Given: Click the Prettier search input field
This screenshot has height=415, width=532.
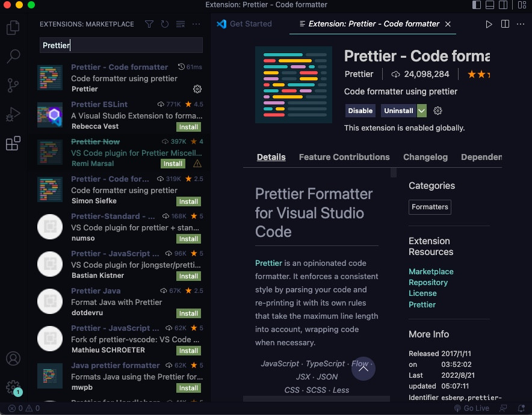Looking at the screenshot, I should click(x=121, y=45).
